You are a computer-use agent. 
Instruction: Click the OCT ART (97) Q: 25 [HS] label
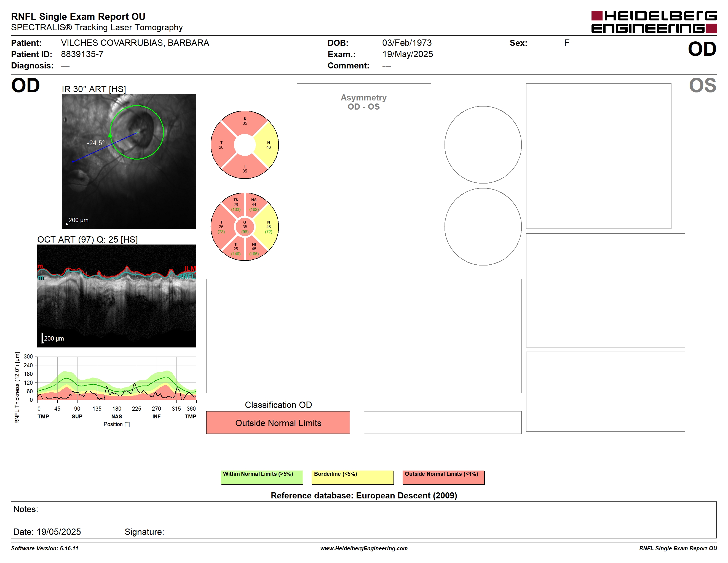pyautogui.click(x=87, y=240)
